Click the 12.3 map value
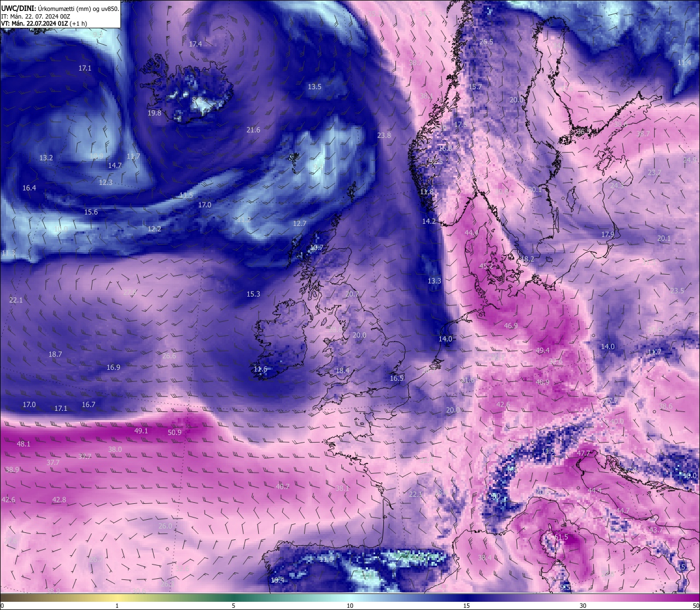 [x=106, y=182]
